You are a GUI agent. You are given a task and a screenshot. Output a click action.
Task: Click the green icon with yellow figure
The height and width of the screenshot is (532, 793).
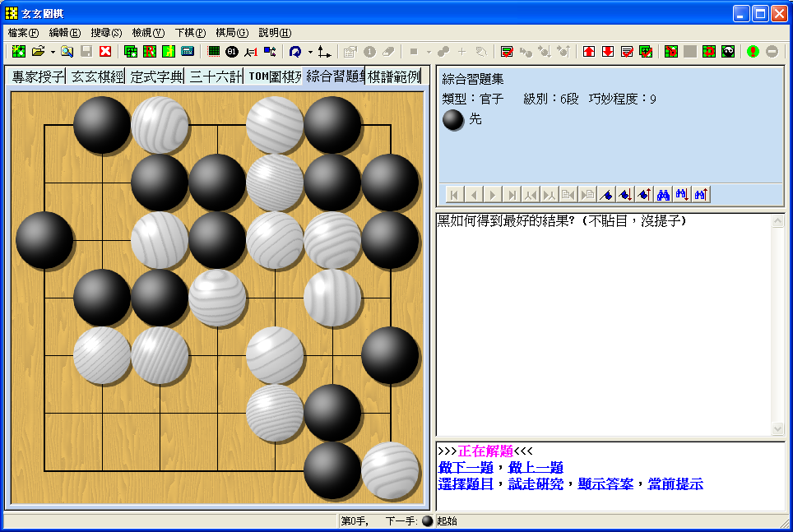(169, 52)
